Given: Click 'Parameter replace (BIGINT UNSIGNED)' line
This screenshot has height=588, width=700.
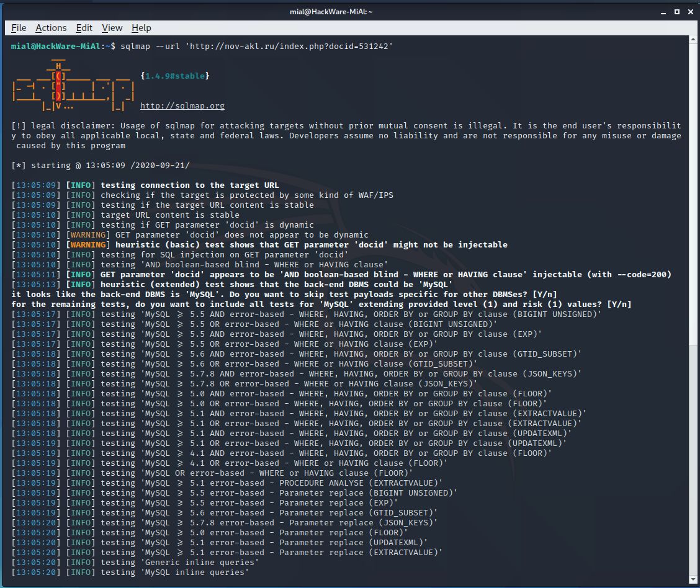Looking at the screenshot, I should tap(235, 493).
